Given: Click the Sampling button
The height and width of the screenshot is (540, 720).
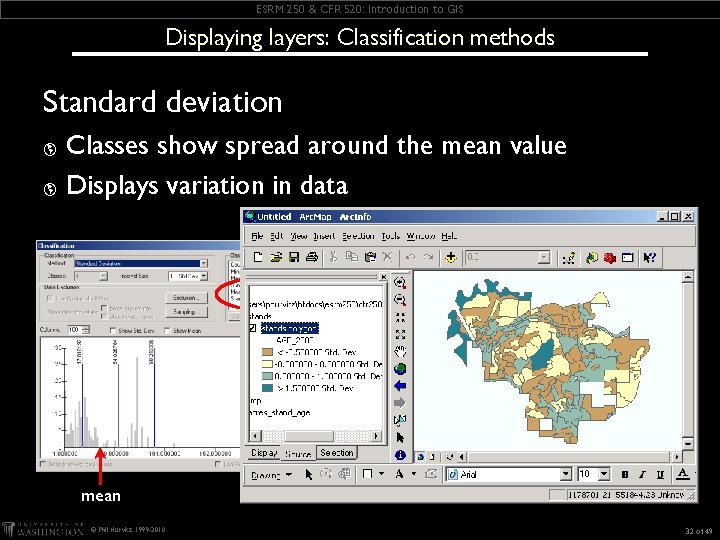Looking at the screenshot, I should coord(186,311).
